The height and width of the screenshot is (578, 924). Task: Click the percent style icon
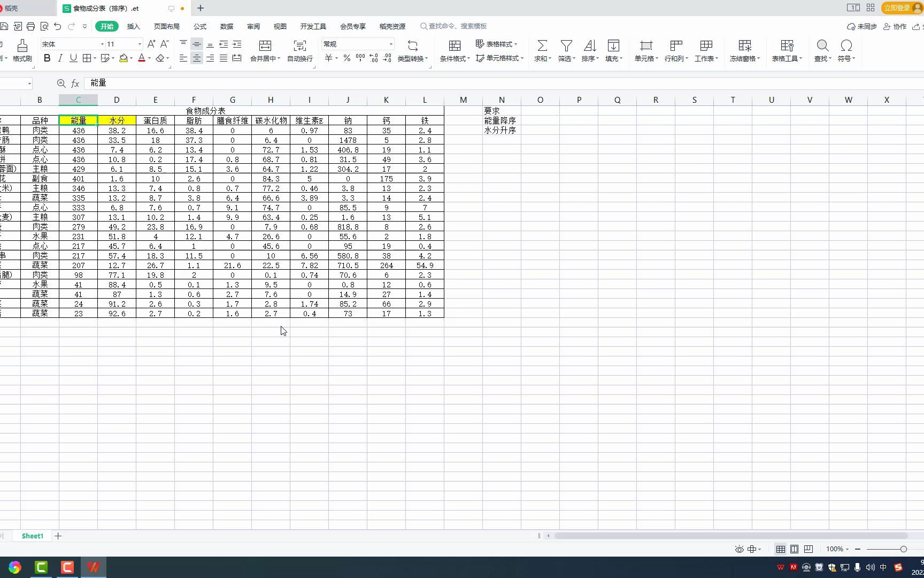[x=347, y=58]
